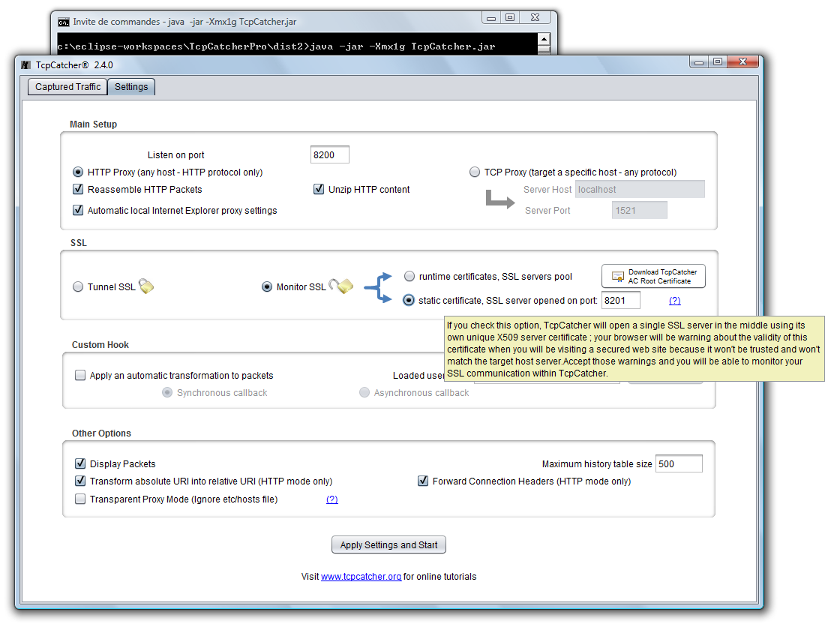Toggle Forward Connection Headers checkbox
Image resolution: width=840 pixels, height=627 pixels.
coord(423,481)
